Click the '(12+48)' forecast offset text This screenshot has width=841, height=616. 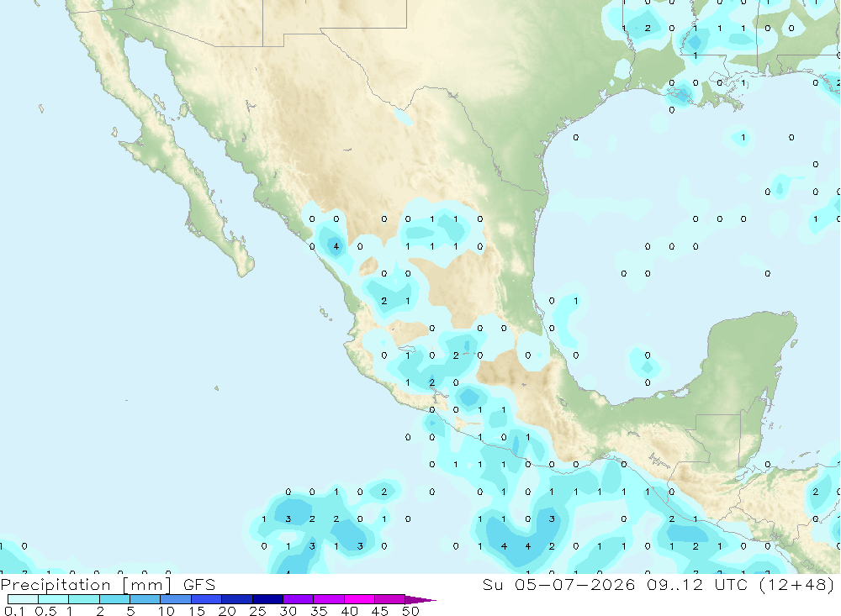click(x=796, y=585)
